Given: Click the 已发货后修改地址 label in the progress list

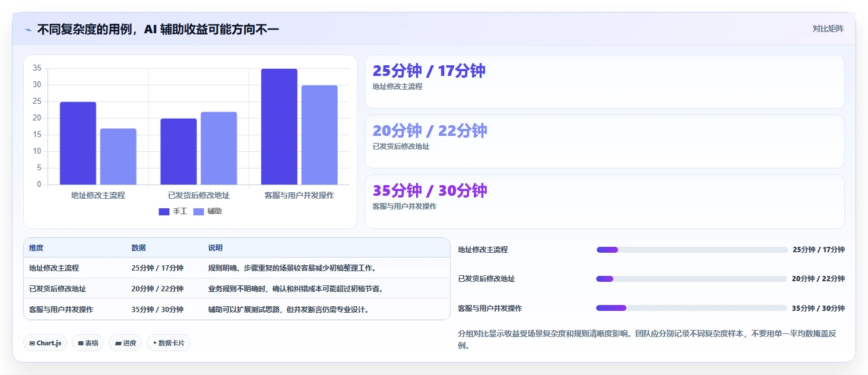Looking at the screenshot, I should click(486, 279).
